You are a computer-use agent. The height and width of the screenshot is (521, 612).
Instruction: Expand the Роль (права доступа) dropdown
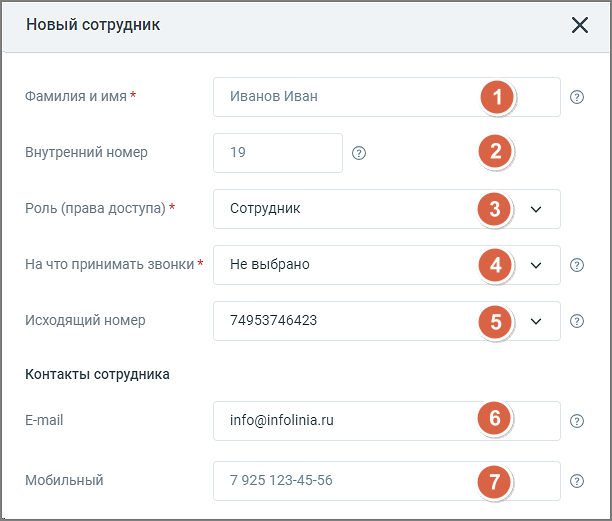[x=387, y=209]
